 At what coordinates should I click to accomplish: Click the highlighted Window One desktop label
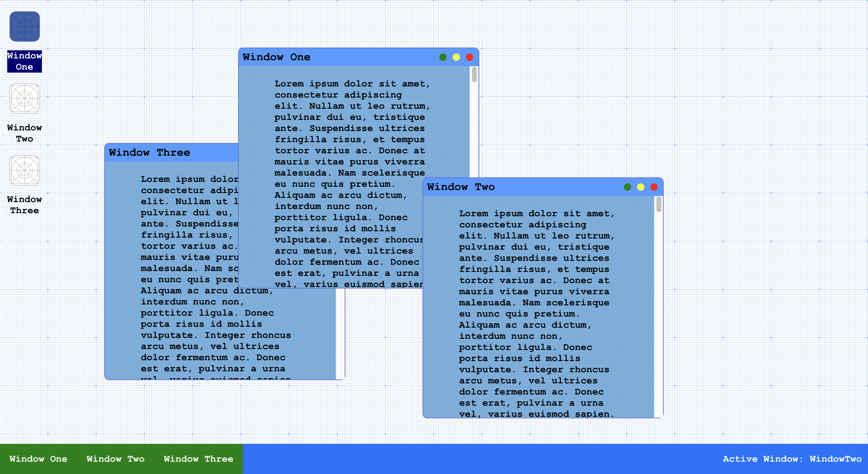pos(25,61)
